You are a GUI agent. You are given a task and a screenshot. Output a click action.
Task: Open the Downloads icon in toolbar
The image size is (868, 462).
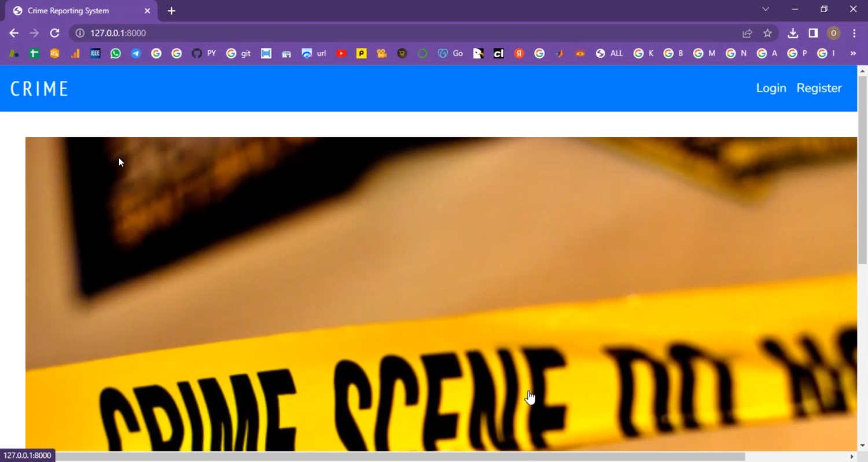793,34
